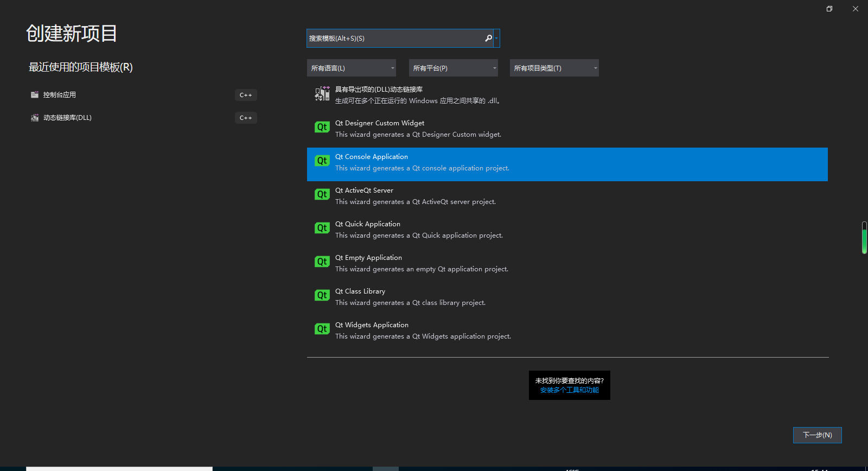This screenshot has height=471, width=868.
Task: Click the template list vertical scrollbar thumb
Action: pos(864,238)
